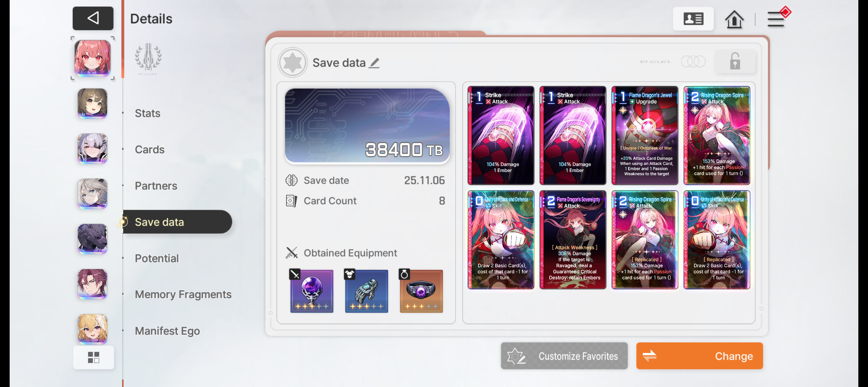Go back with the arrow button
The height and width of the screenshot is (387, 868).
93,18
